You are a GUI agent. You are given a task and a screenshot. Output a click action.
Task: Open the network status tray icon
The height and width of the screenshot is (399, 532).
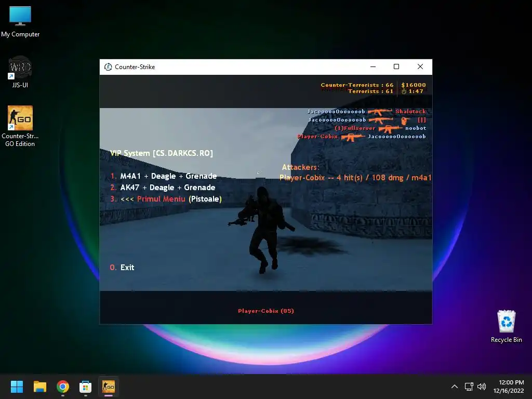click(x=469, y=387)
